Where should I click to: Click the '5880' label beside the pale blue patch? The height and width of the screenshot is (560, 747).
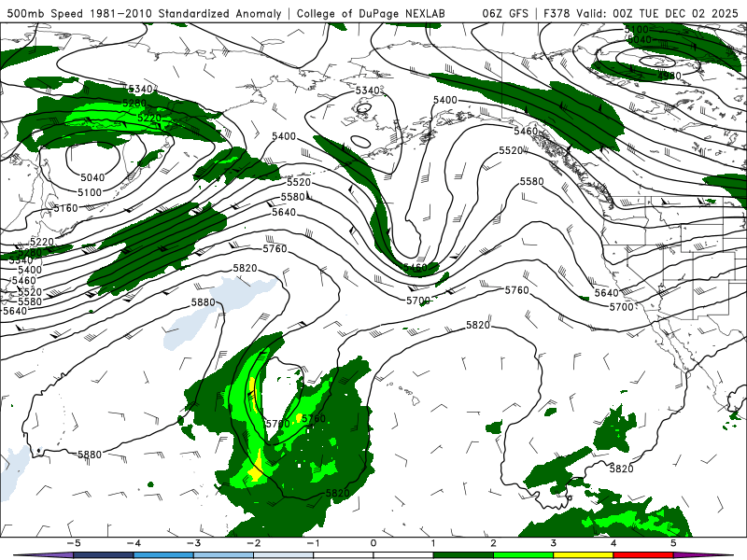pyautogui.click(x=204, y=302)
